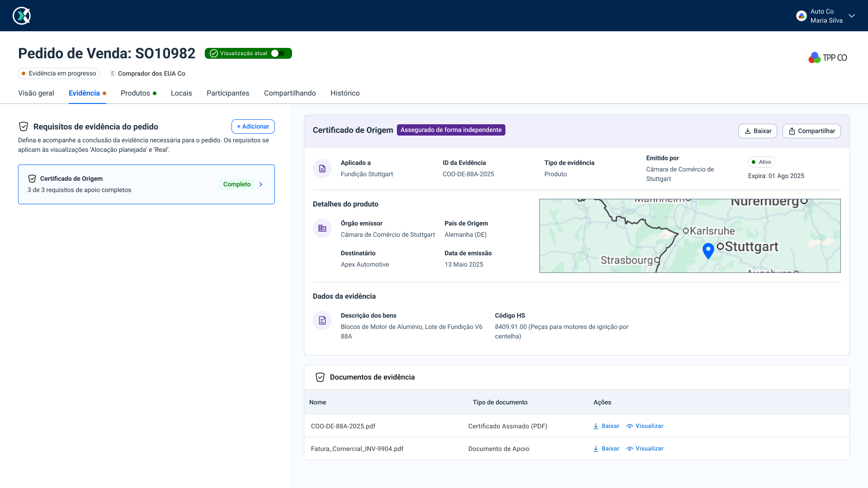Open the Compartilhar share options
This screenshot has height=488, width=868.
811,131
